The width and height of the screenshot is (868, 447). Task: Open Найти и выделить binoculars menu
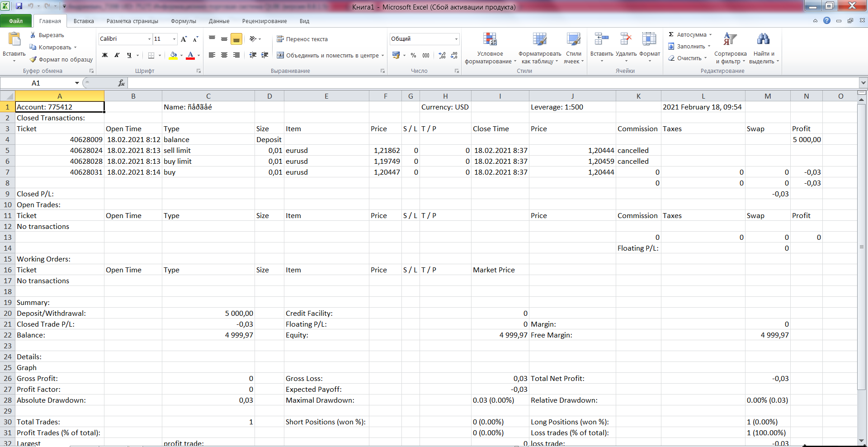click(x=764, y=48)
